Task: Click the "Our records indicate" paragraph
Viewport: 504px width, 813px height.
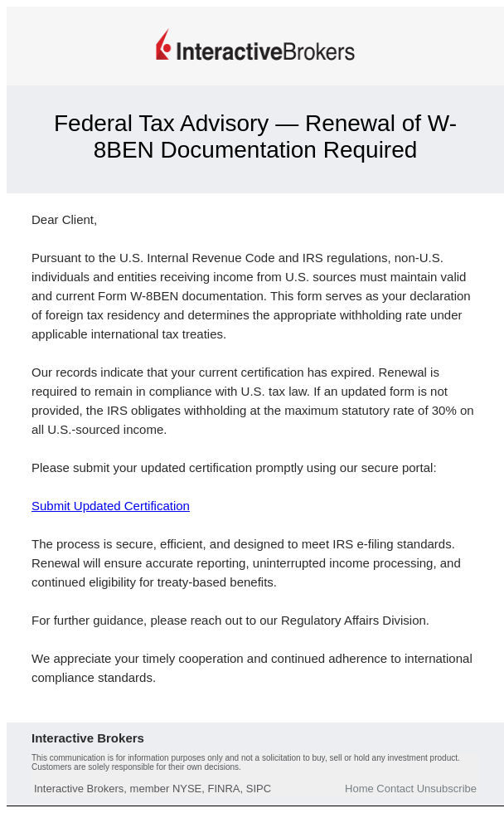Action: tap(249, 401)
